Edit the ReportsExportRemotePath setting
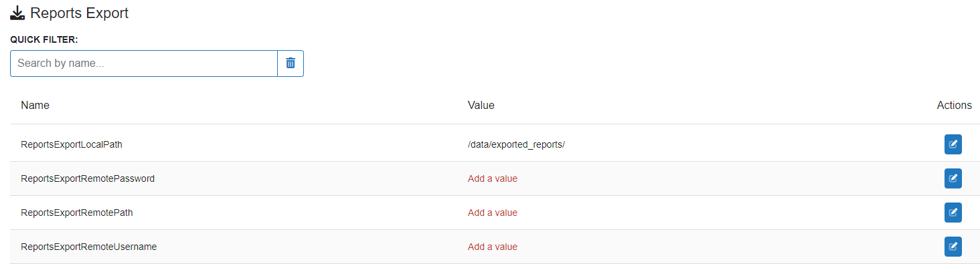Viewport: 980px width, 264px height. 953,213
